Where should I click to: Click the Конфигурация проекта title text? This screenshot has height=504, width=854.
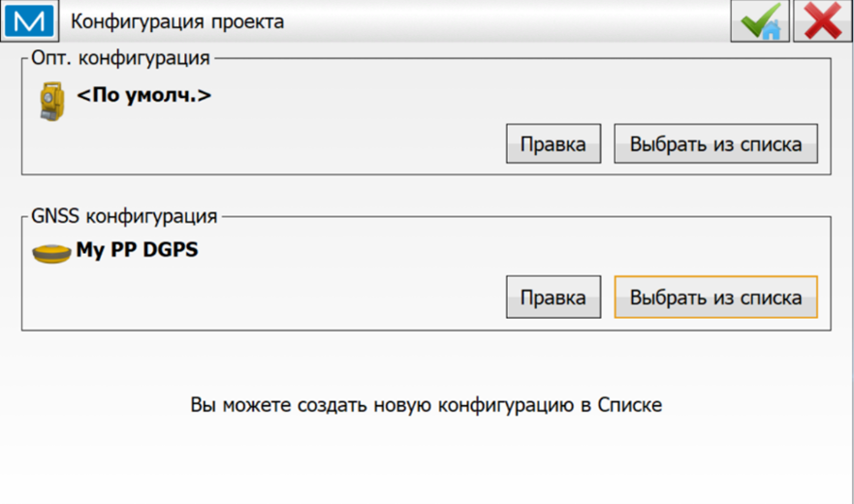pyautogui.click(x=177, y=21)
